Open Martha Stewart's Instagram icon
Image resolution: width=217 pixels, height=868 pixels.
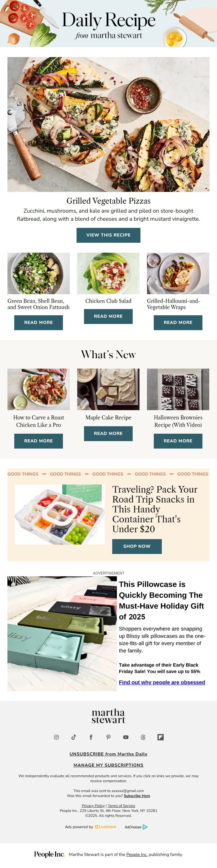tap(56, 737)
